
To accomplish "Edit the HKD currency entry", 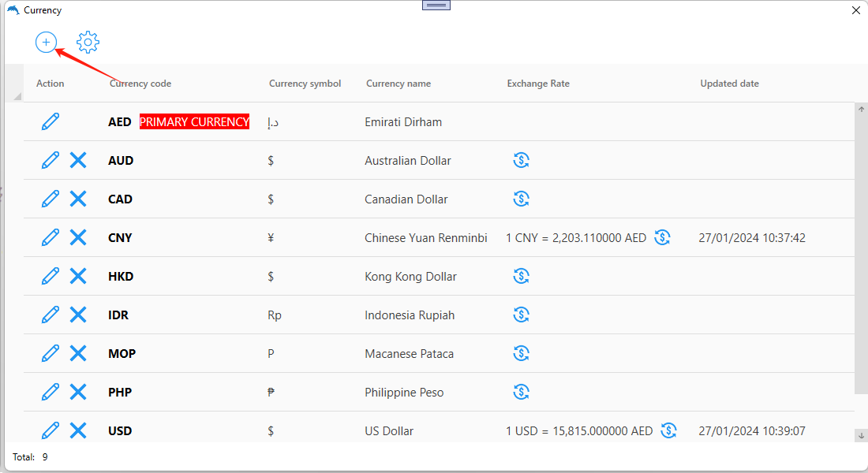I will pyautogui.click(x=51, y=276).
